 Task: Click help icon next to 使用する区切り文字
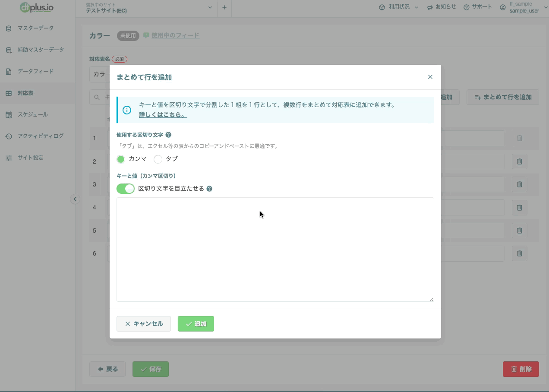pyautogui.click(x=168, y=135)
